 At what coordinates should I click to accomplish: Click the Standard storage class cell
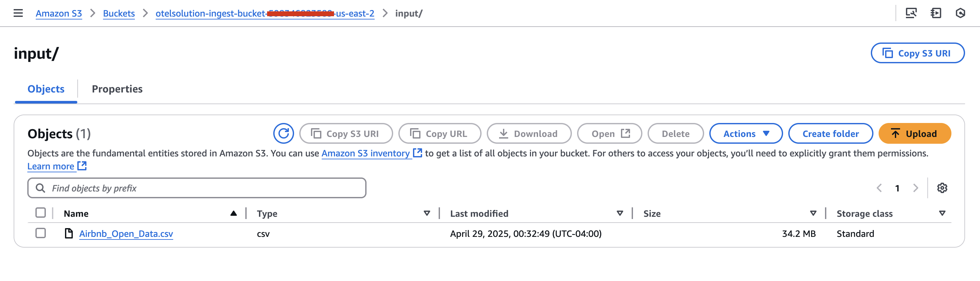coord(855,234)
